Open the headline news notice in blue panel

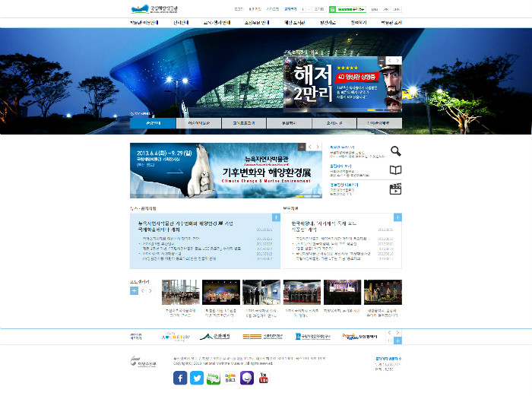pos(185,227)
